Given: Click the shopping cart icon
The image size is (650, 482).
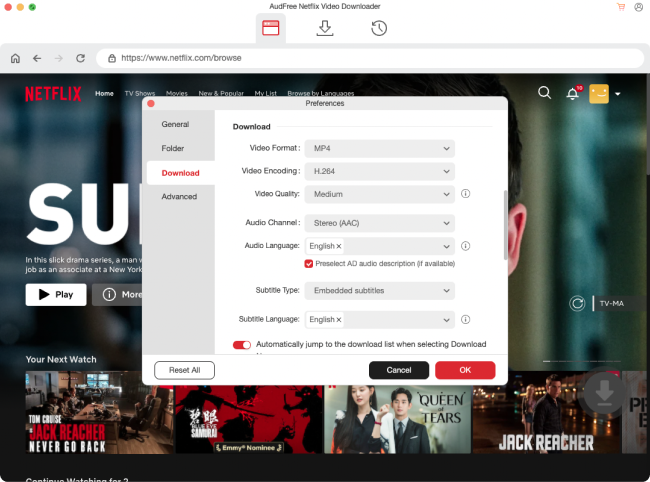Looking at the screenshot, I should (621, 7).
